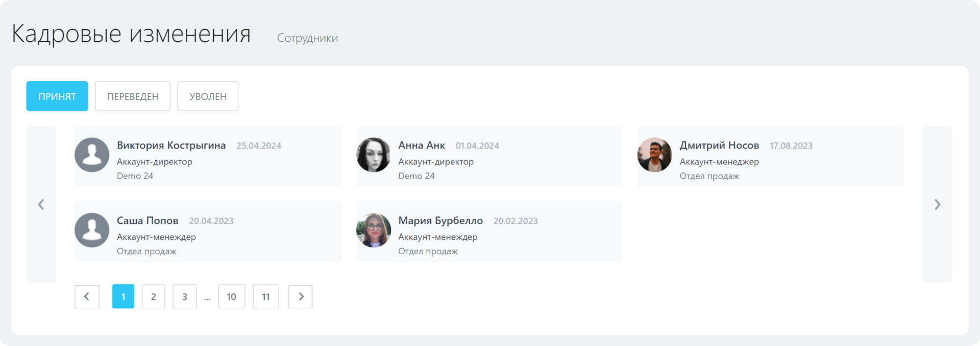Screen dimensions: 980x346
Task: Click Дмитрий Носов's profile photo
Action: point(654,155)
